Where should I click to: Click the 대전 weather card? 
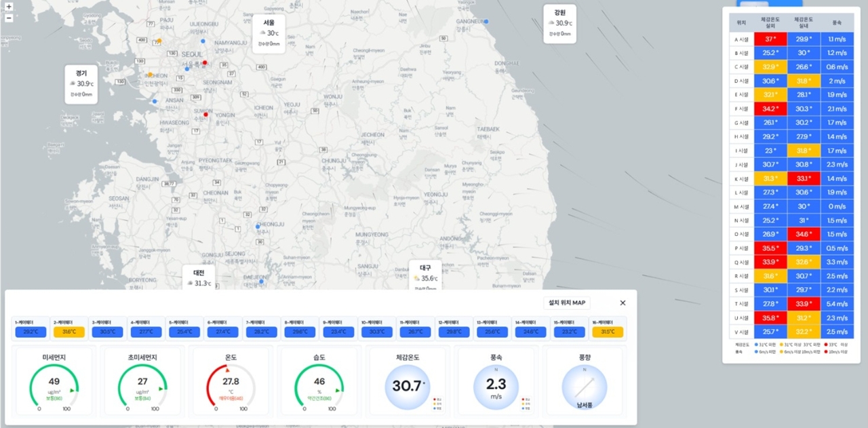(199, 278)
